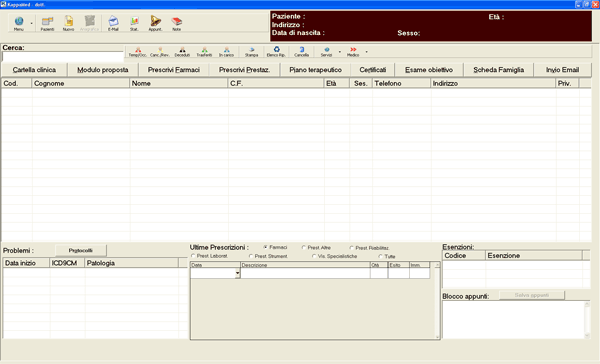Click the Protocolli button

tap(81, 250)
